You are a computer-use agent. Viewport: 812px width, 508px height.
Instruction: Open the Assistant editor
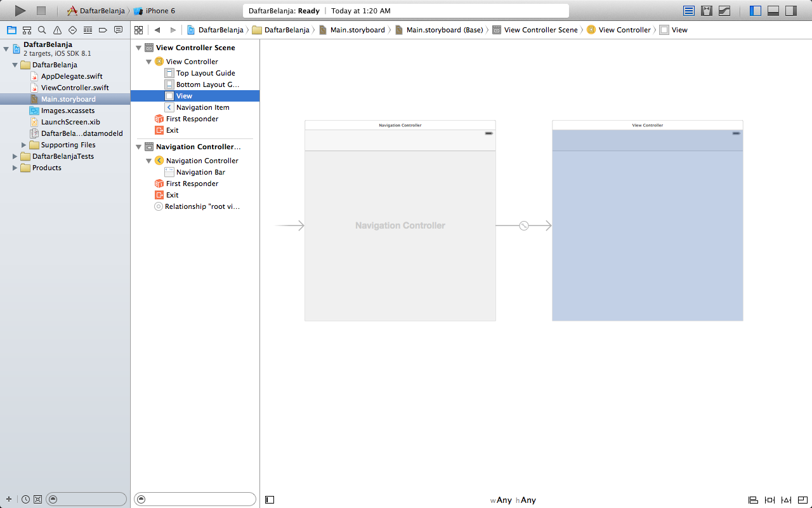pos(707,10)
